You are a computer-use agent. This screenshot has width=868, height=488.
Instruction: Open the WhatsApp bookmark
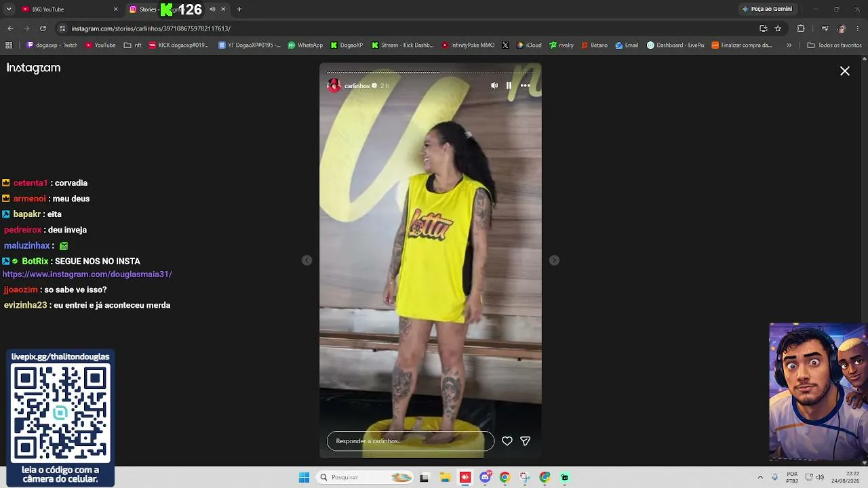[305, 45]
